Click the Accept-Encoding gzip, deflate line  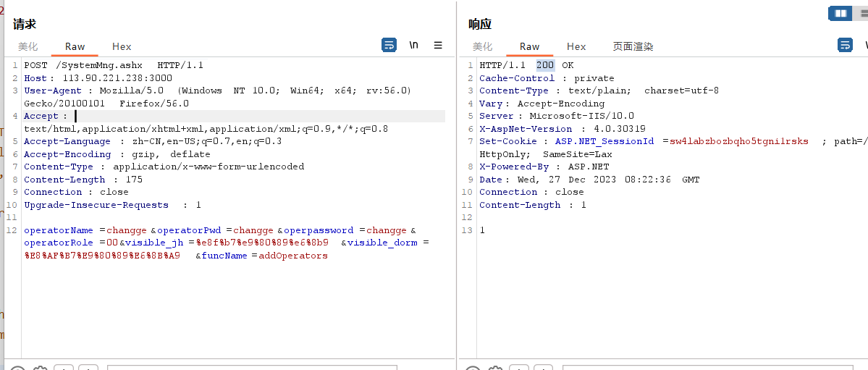[x=117, y=154]
